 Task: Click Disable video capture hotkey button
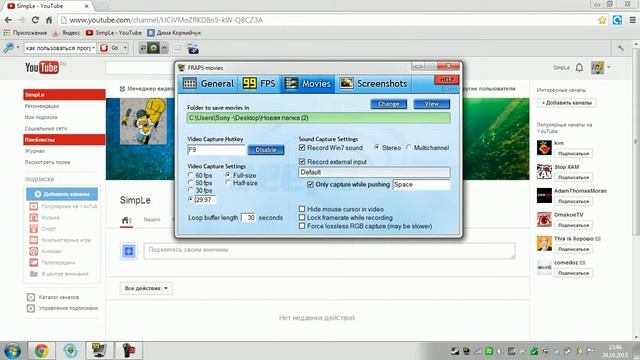266,150
